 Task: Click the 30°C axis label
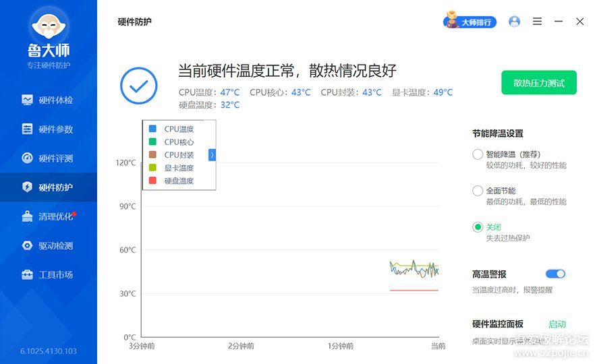tap(128, 293)
